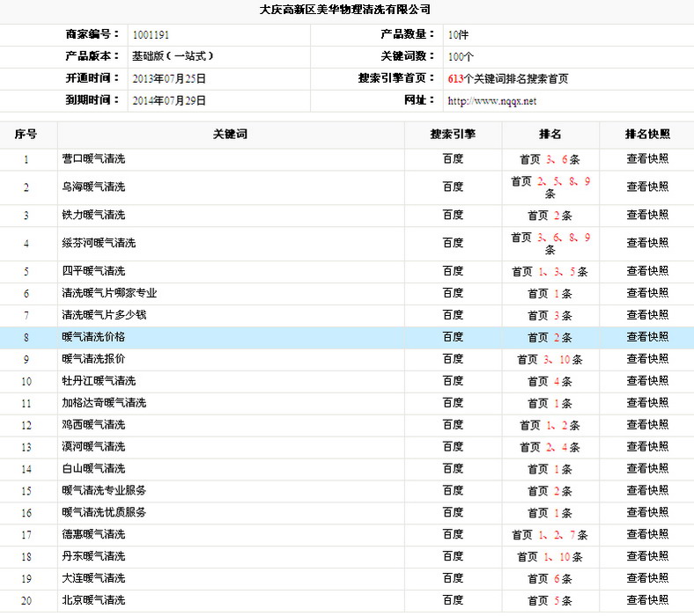Image resolution: width=694 pixels, height=616 pixels.
Task: View snapshot for 牡丹江暖气清洗 row
Action: pyautogui.click(x=647, y=381)
